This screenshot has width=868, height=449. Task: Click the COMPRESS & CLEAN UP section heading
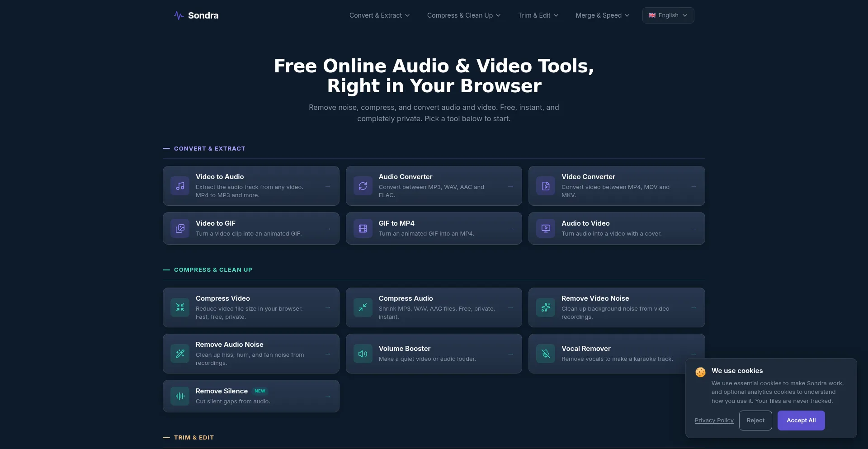point(213,270)
